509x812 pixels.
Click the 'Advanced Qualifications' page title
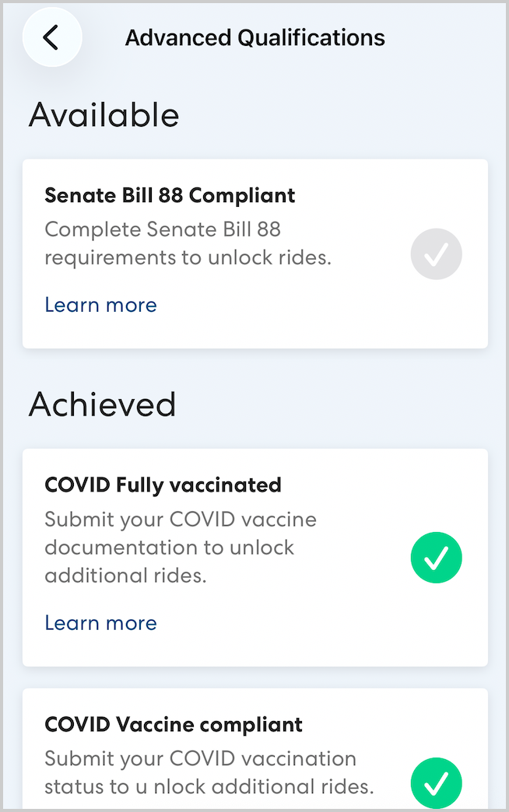[x=254, y=37]
